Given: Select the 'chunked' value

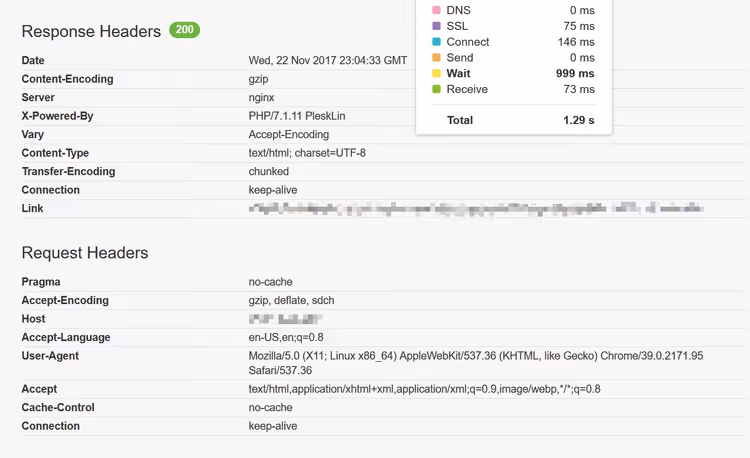Looking at the screenshot, I should (x=268, y=171).
